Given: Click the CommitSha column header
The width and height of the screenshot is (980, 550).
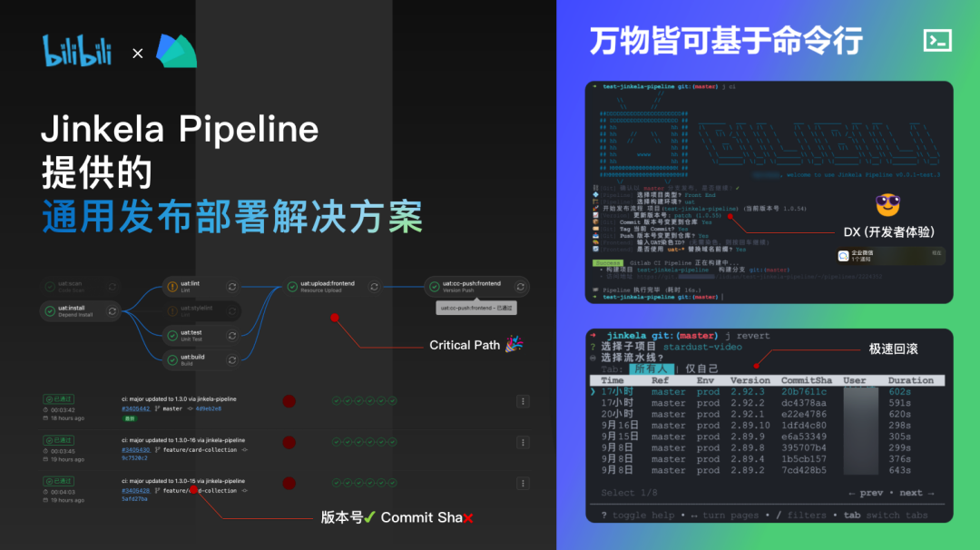Looking at the screenshot, I should click(x=807, y=380).
